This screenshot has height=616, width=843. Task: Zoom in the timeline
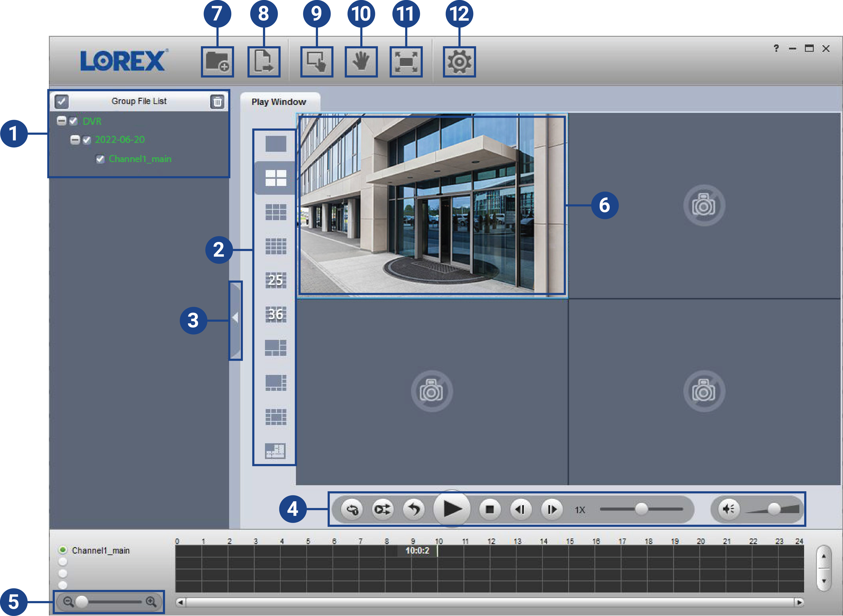tap(151, 601)
